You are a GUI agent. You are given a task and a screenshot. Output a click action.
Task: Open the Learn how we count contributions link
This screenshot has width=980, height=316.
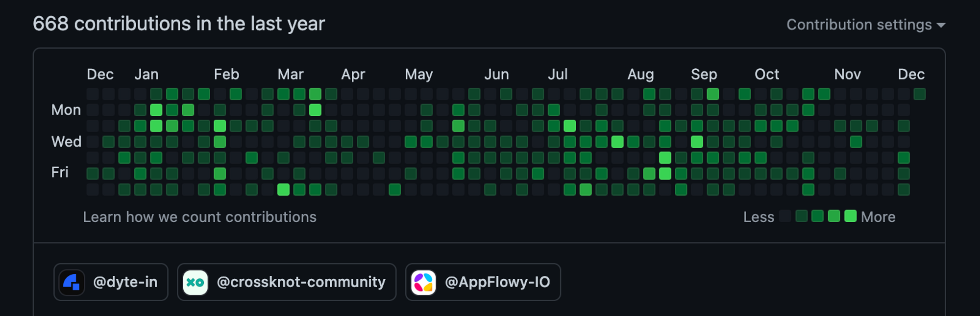199,217
